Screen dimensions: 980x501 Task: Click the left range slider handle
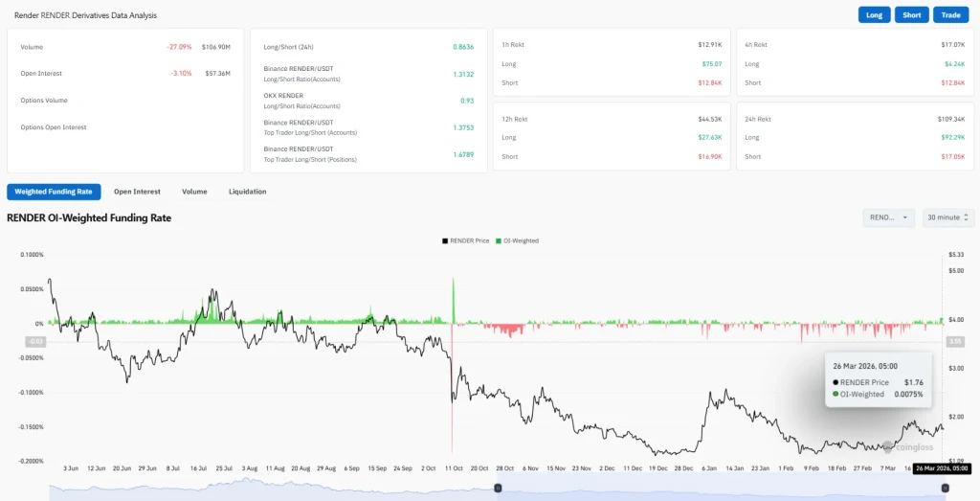coord(498,488)
